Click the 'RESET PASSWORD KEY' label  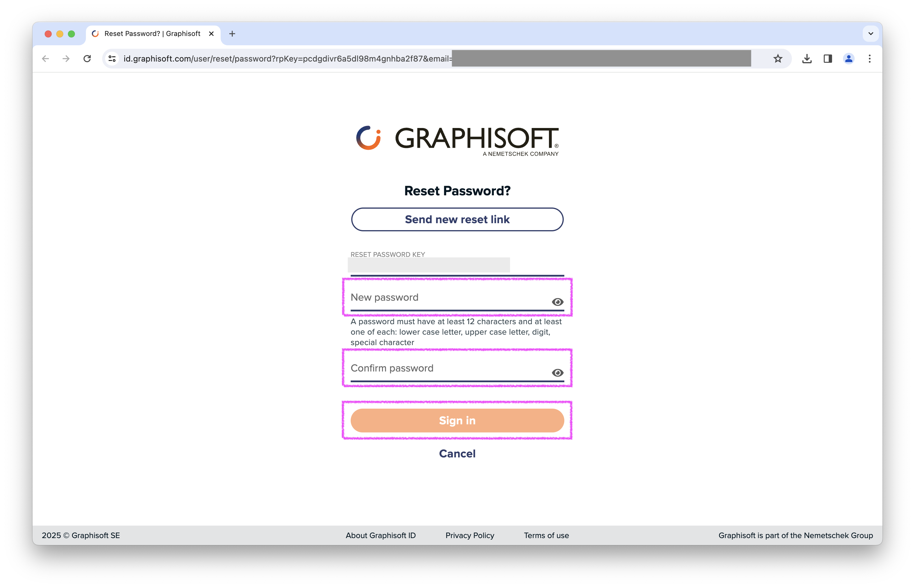point(388,254)
